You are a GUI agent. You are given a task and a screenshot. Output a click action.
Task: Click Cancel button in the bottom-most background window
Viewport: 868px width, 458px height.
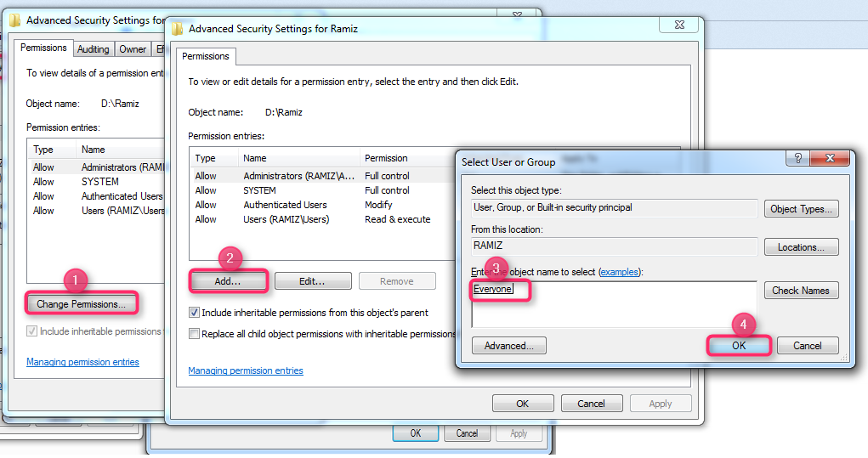[467, 433]
